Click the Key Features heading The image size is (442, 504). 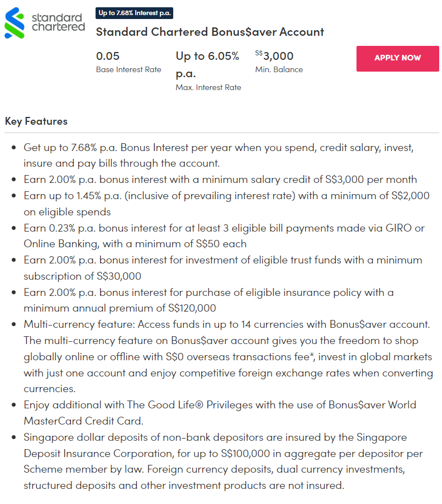click(36, 121)
